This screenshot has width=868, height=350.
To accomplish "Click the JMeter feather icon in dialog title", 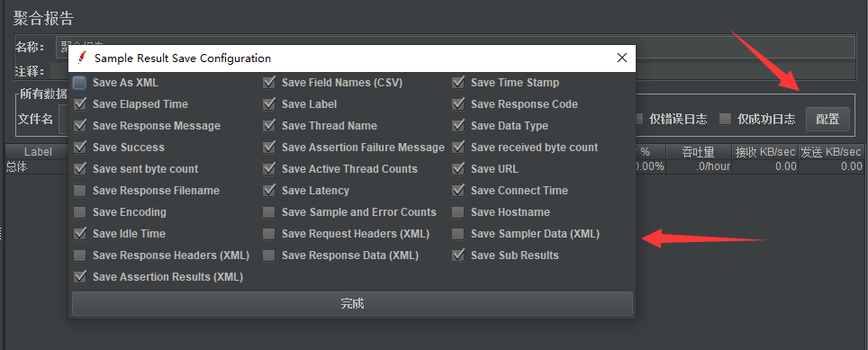I will 83,58.
